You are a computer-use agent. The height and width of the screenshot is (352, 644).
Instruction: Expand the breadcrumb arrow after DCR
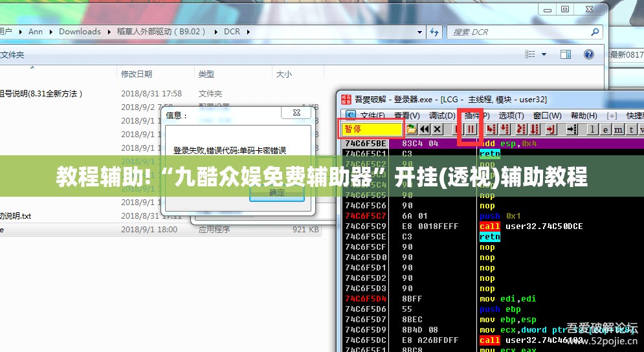coord(248,32)
